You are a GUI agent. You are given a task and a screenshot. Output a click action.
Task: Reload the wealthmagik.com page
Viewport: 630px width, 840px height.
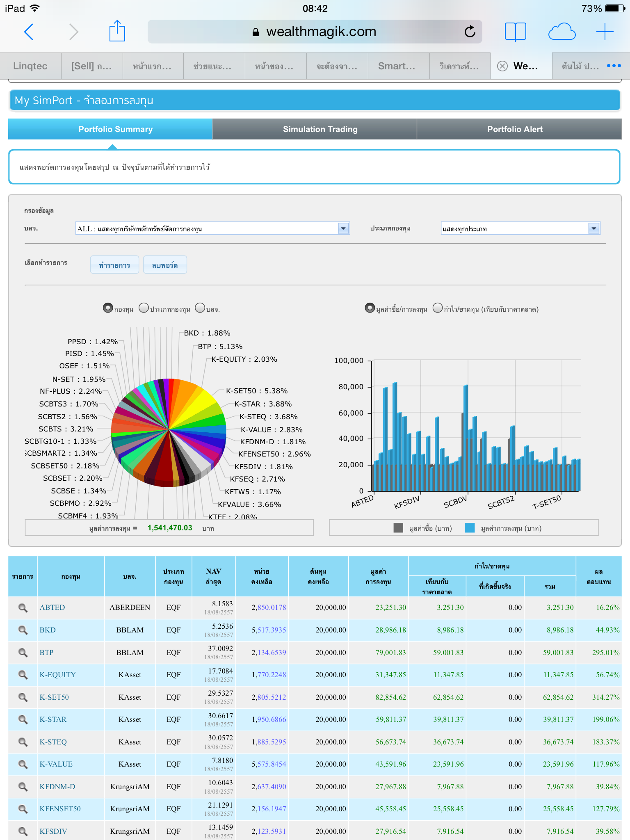[470, 32]
